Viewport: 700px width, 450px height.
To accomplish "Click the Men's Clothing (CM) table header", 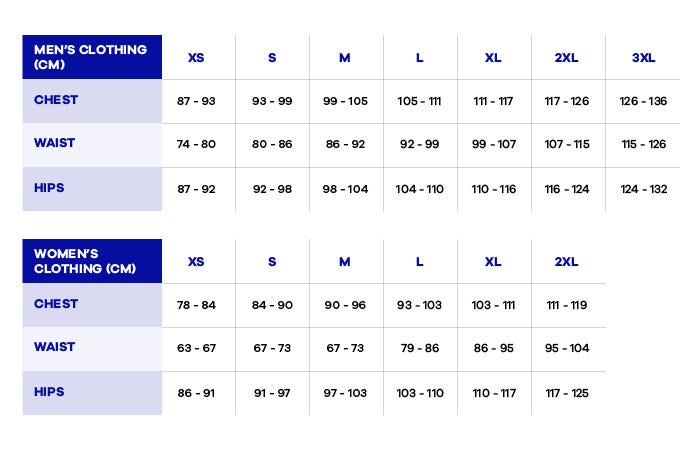I will coord(91,57).
